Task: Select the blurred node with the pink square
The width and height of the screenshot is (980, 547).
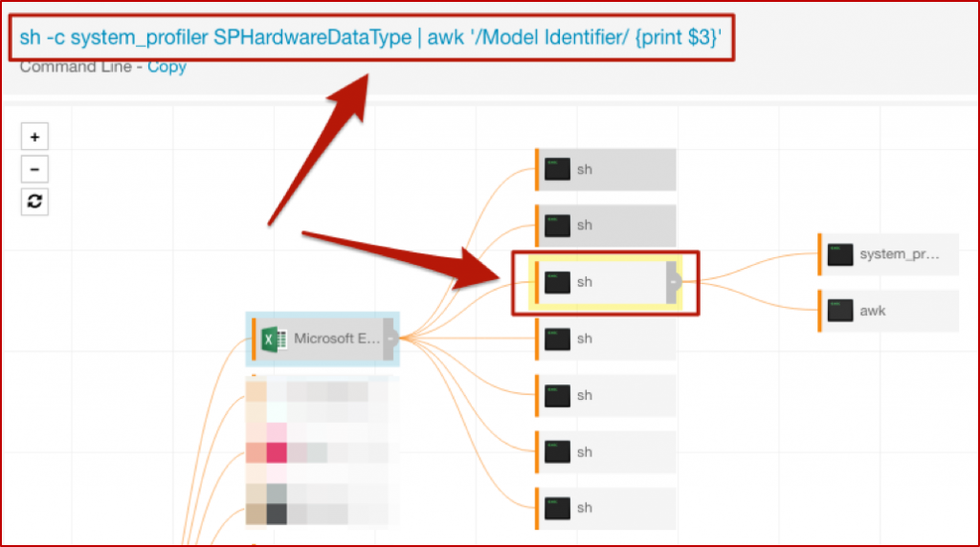Action: (x=316, y=451)
